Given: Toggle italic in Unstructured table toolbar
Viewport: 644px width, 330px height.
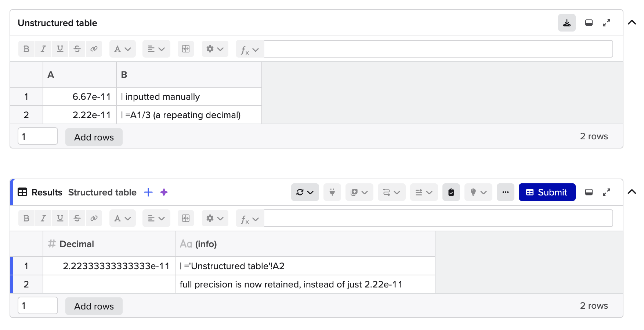Looking at the screenshot, I should [x=43, y=49].
